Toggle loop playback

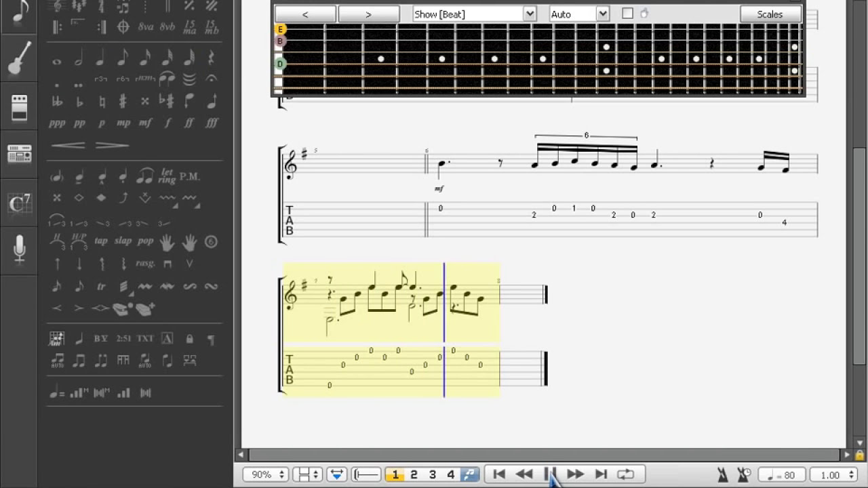point(625,474)
